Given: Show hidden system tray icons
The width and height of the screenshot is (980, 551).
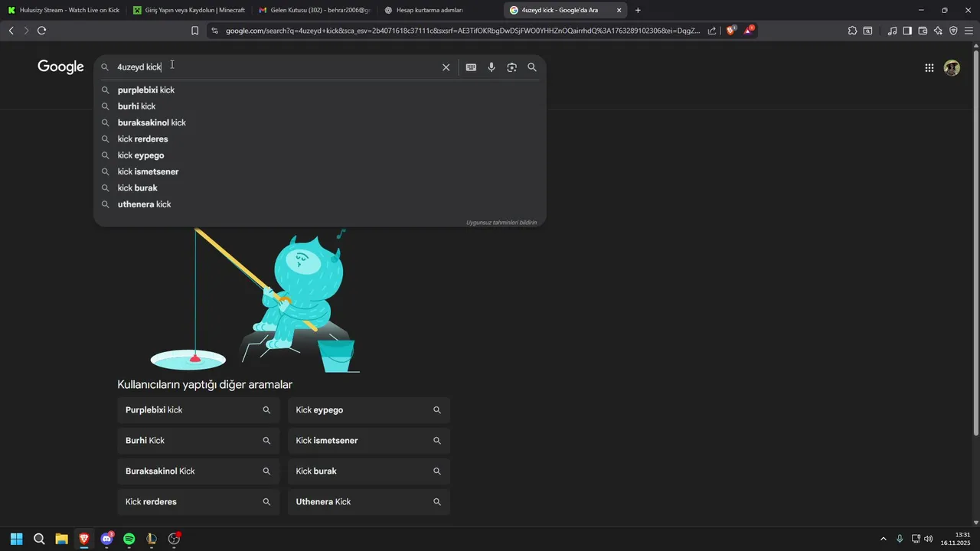Looking at the screenshot, I should (884, 539).
